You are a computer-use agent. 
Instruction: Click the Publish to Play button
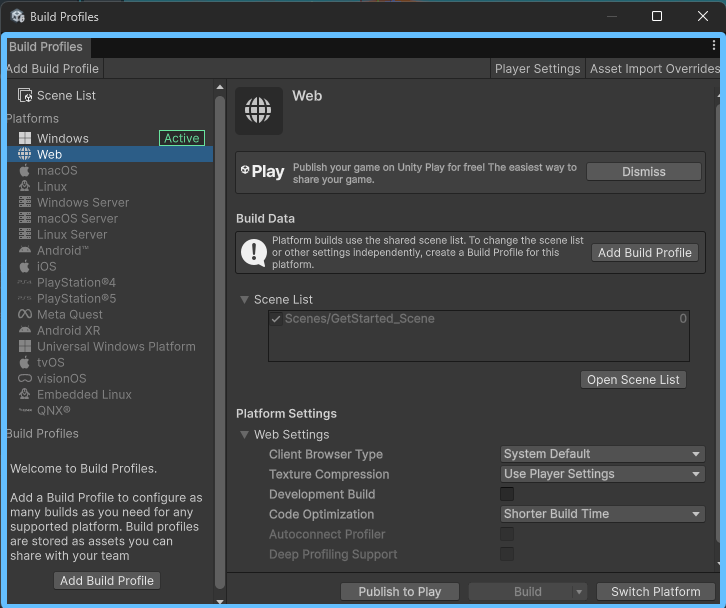click(400, 592)
